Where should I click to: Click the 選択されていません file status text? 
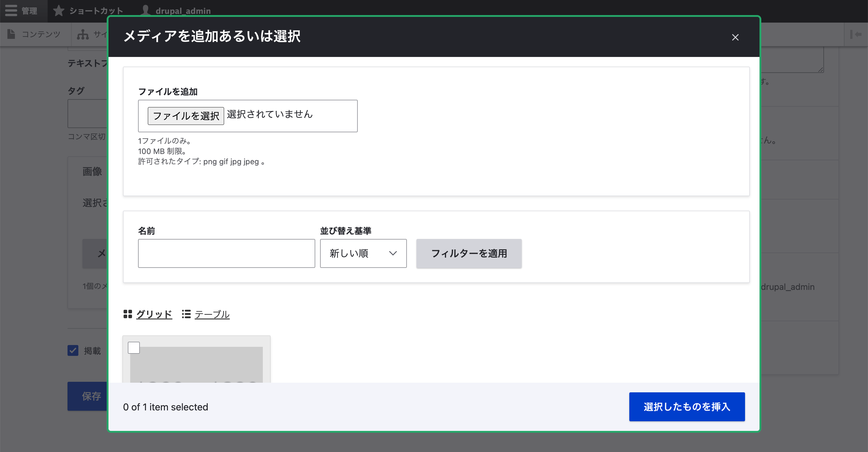click(x=270, y=114)
